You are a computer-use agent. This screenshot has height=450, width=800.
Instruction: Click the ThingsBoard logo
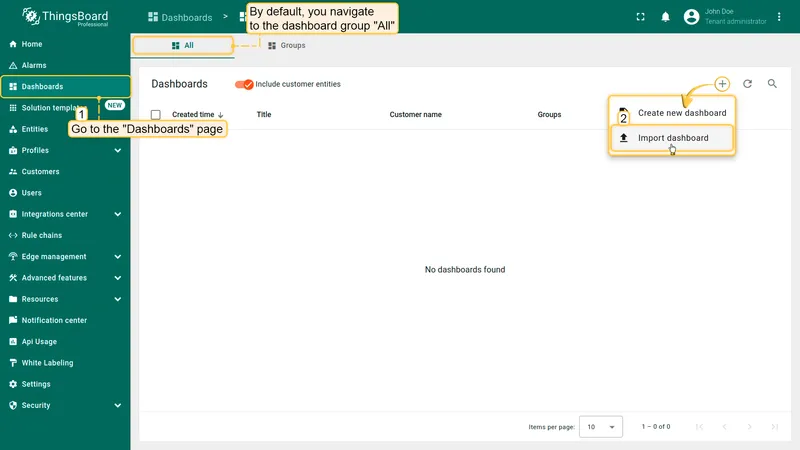(x=65, y=17)
